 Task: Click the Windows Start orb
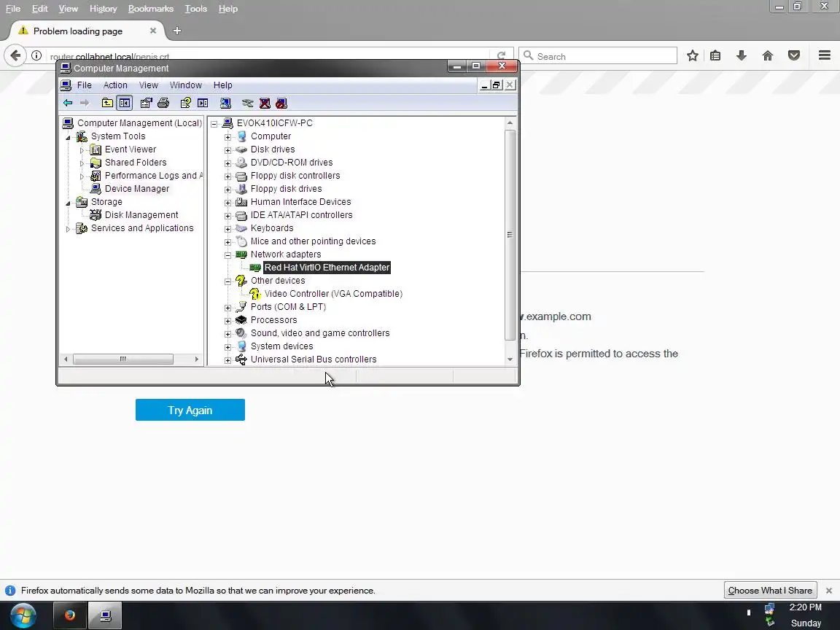pyautogui.click(x=23, y=615)
